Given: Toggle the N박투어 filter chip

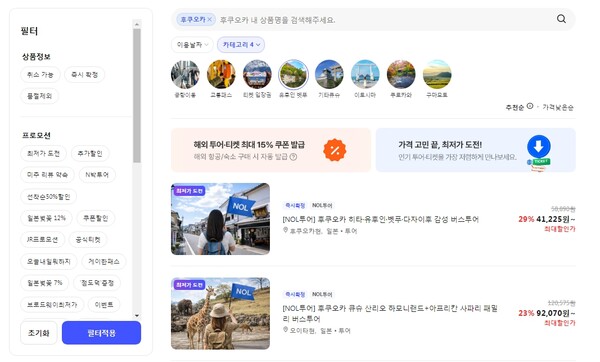Looking at the screenshot, I should pyautogui.click(x=97, y=175).
